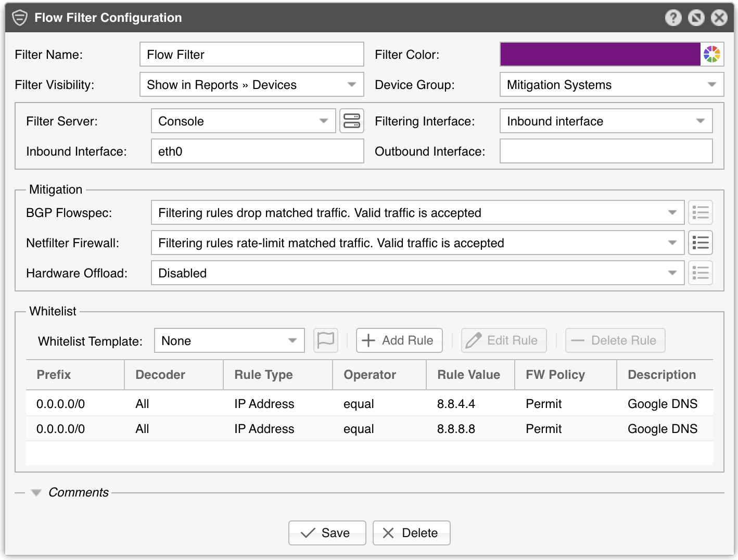The width and height of the screenshot is (738, 560).
Task: Sort by the Operator column header
Action: (x=380, y=375)
